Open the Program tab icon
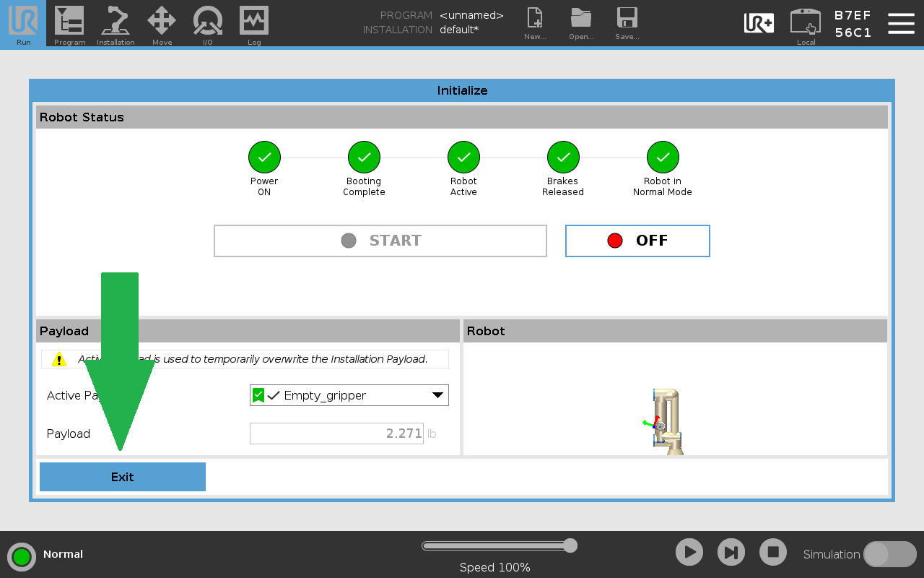924x578 pixels. pos(69,21)
